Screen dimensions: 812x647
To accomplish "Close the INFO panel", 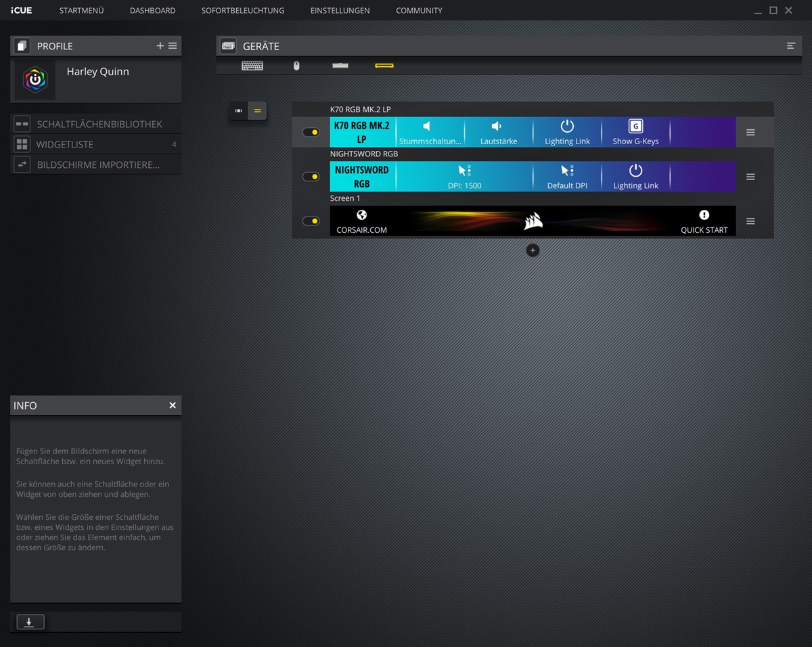I will (x=173, y=405).
